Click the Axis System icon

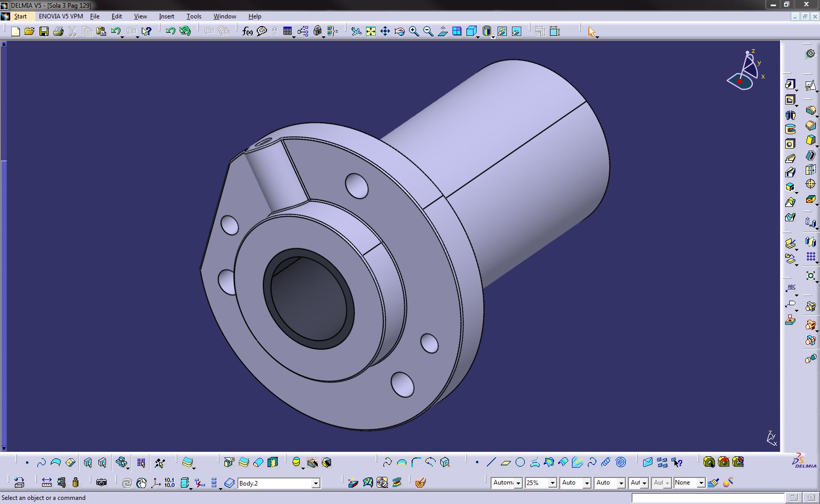(x=156, y=482)
